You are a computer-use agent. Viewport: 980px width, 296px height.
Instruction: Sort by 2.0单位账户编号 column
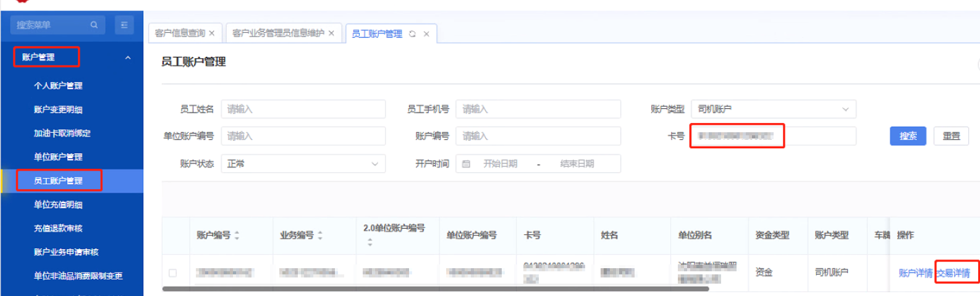tap(370, 242)
